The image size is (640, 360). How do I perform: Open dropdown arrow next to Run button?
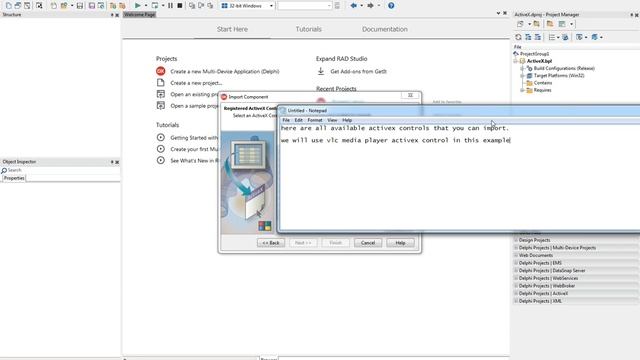(x=146, y=6)
